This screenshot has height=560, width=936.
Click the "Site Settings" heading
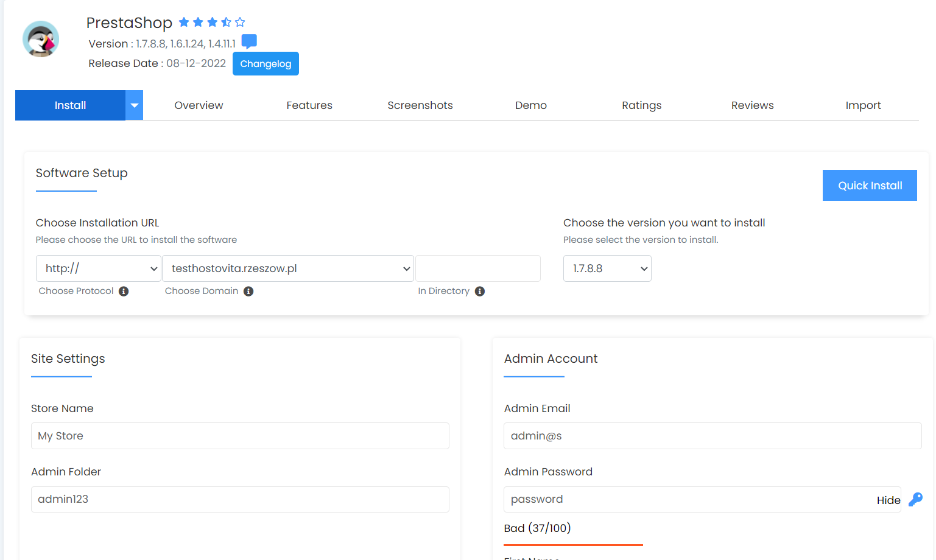(68, 359)
